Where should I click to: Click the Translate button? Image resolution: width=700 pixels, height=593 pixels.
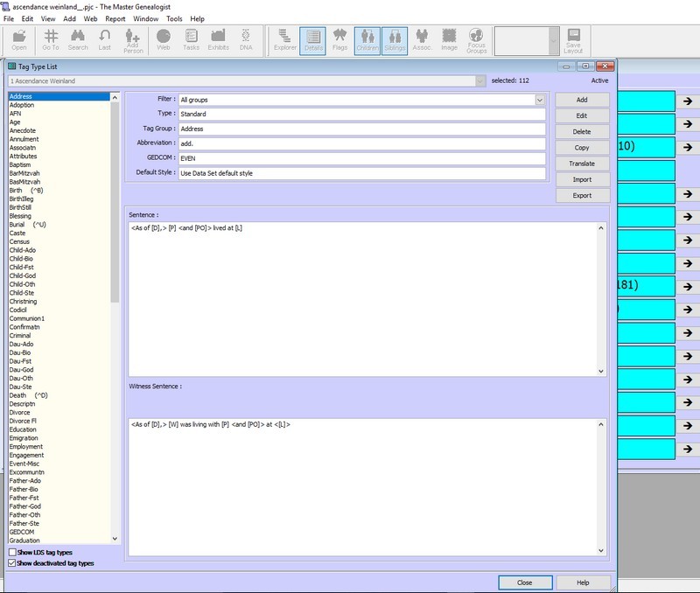582,164
